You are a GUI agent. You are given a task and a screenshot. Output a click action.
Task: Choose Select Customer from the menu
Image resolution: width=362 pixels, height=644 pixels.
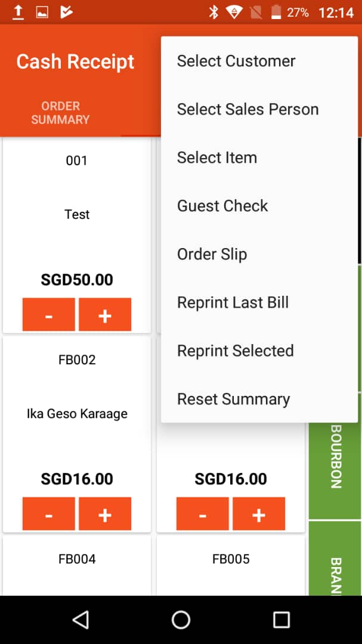[x=236, y=61]
